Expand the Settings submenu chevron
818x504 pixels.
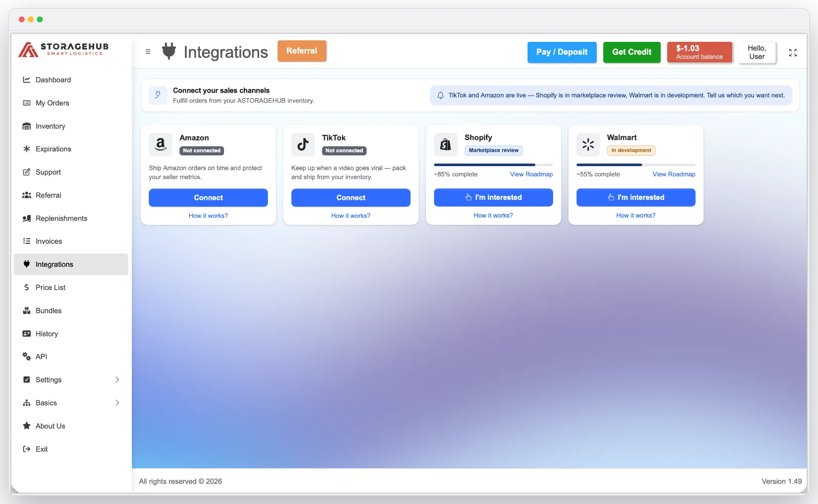coord(117,380)
